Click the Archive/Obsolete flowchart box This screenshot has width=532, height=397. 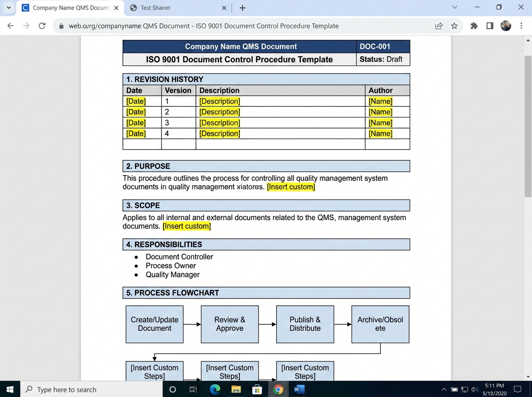click(380, 324)
